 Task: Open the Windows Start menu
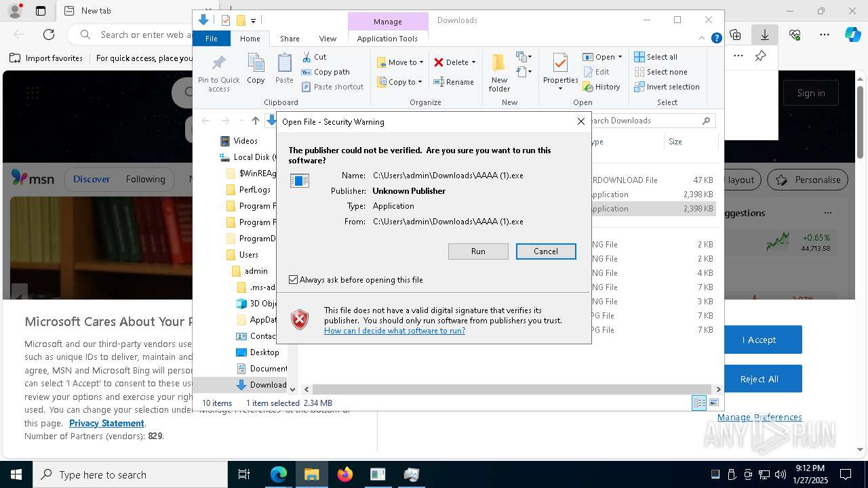pos(16,474)
